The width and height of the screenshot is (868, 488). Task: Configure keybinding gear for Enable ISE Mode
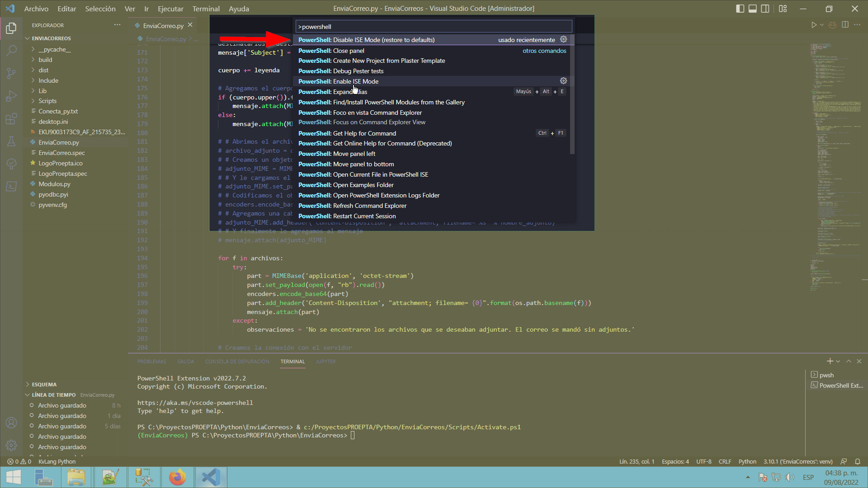click(563, 81)
